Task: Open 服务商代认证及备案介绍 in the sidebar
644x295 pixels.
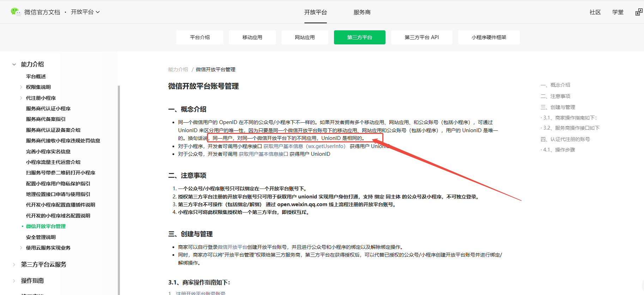Action: point(53,130)
